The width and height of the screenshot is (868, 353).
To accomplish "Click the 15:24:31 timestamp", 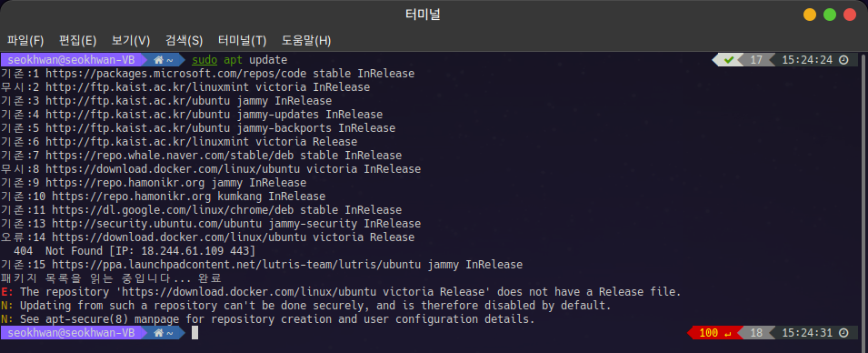I will [x=807, y=333].
